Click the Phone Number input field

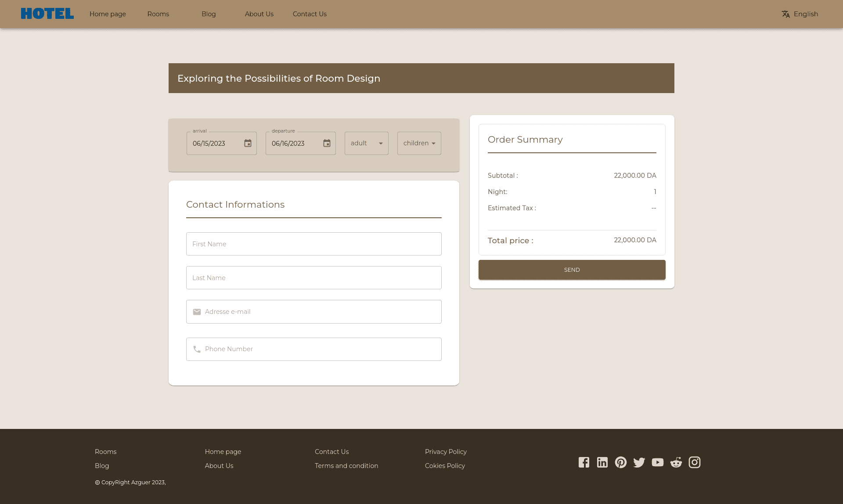tap(313, 349)
